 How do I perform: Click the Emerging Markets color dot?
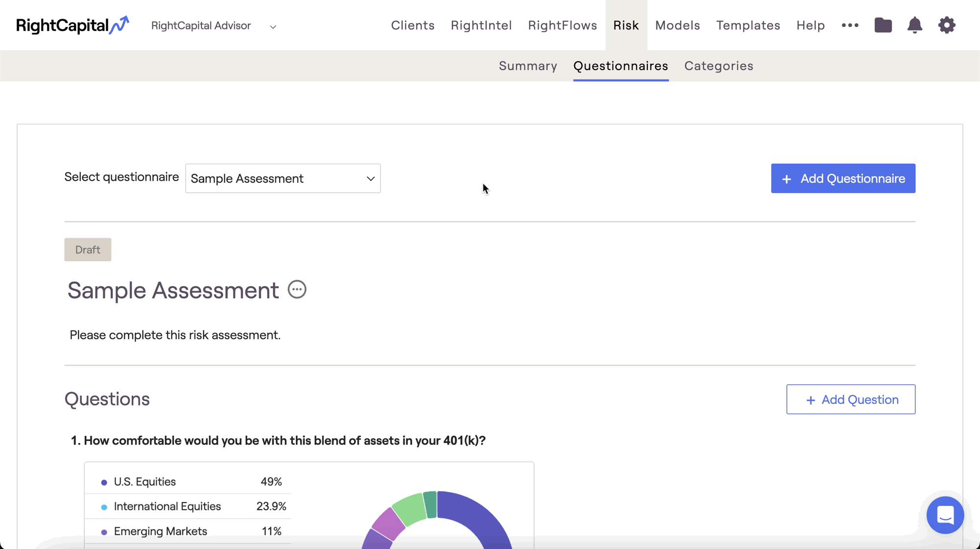(104, 532)
